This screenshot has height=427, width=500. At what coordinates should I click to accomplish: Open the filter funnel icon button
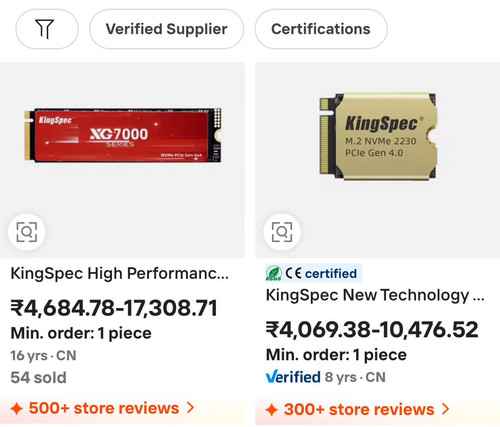pyautogui.click(x=47, y=29)
